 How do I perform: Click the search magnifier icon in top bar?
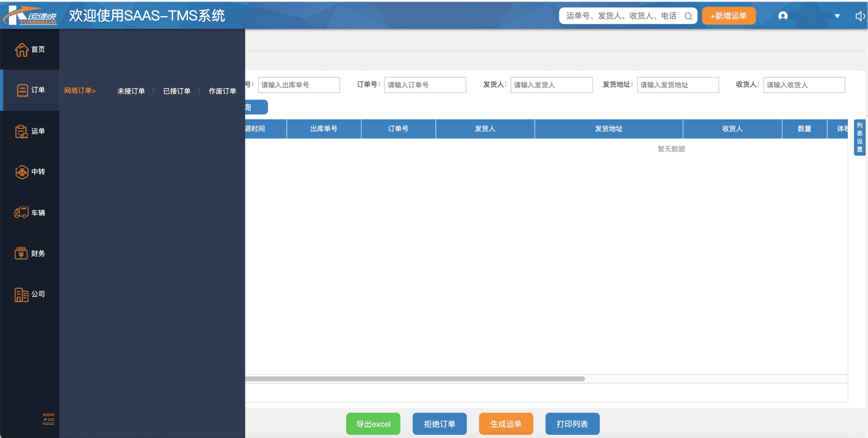pyautogui.click(x=688, y=16)
